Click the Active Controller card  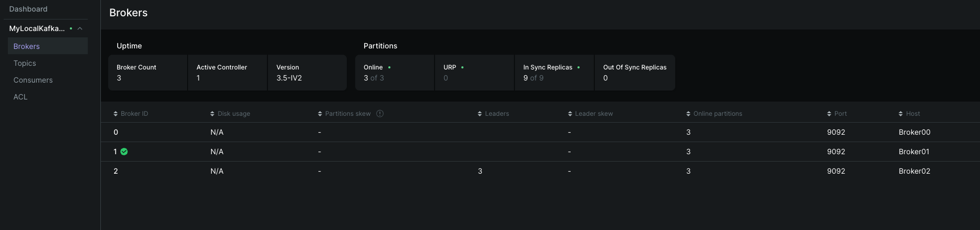[228, 73]
